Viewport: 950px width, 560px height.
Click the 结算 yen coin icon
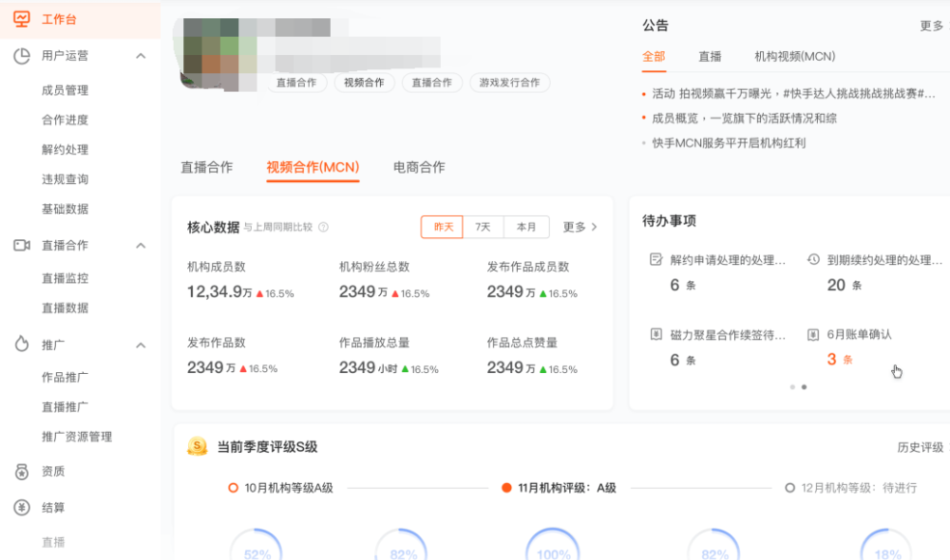point(22,508)
